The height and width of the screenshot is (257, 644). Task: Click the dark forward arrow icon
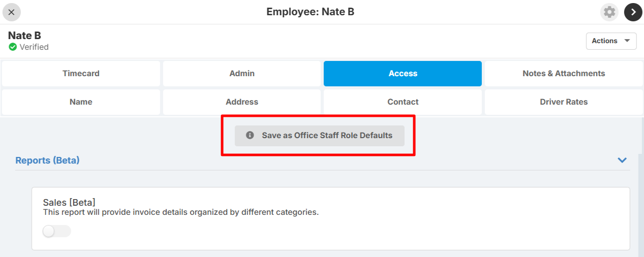click(x=633, y=12)
